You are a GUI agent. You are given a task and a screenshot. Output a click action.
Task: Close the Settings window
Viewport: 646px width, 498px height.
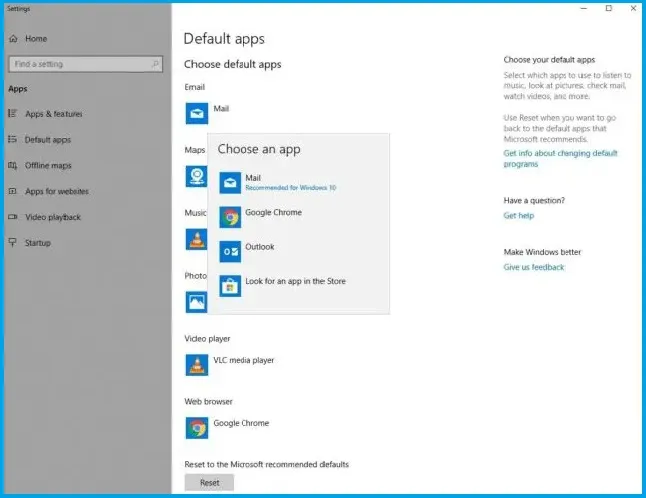pos(633,8)
